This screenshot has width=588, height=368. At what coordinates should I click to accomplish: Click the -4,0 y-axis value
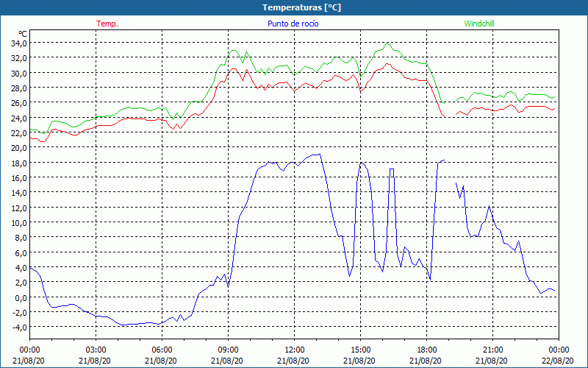pos(20,327)
